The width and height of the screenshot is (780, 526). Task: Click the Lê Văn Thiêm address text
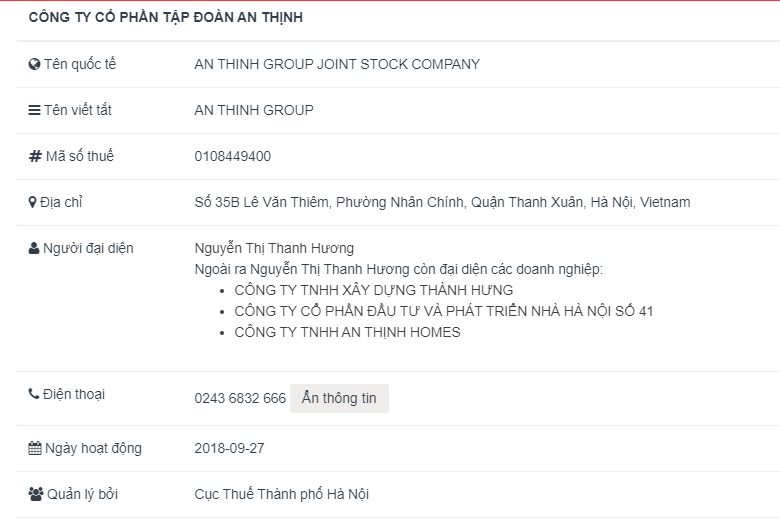pyautogui.click(x=442, y=202)
